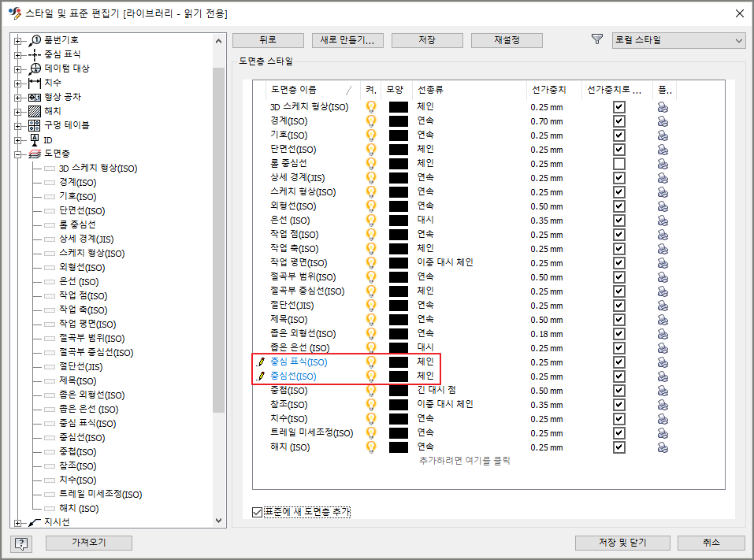Toggle light bulb for 해치 (ISO) layer
The image size is (754, 560).
(x=371, y=447)
